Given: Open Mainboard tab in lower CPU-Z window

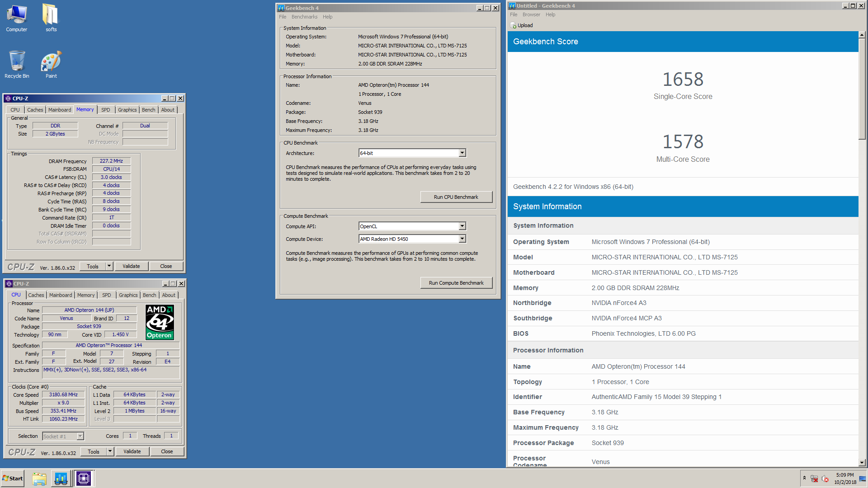Looking at the screenshot, I should pos(61,295).
